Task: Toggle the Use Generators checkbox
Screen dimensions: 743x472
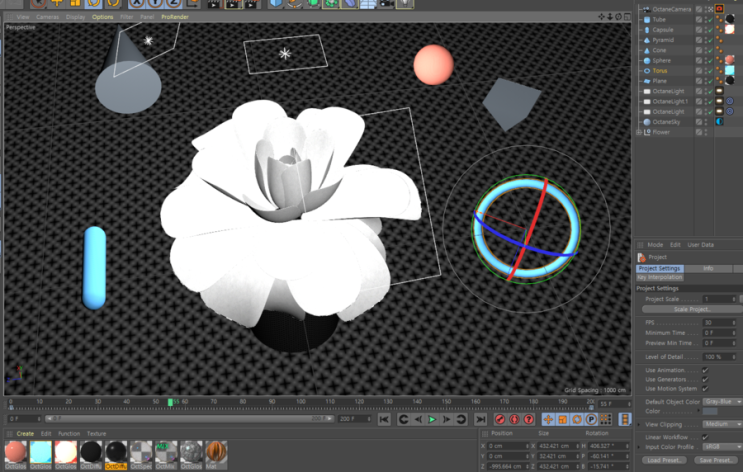Action: (x=705, y=379)
